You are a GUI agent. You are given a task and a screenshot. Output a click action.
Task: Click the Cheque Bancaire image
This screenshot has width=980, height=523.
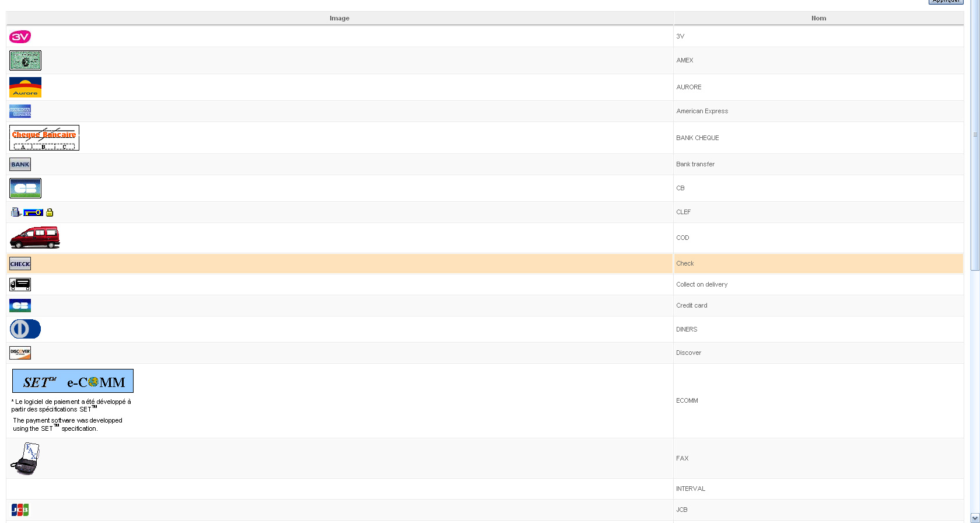tap(44, 138)
